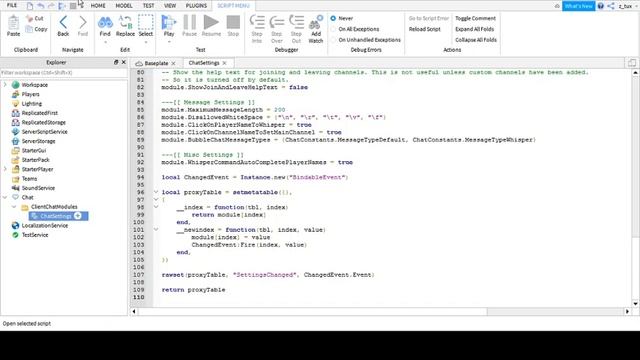Select ReplicatedStorage in Explorer
The image size is (640, 360).
click(x=44, y=122)
